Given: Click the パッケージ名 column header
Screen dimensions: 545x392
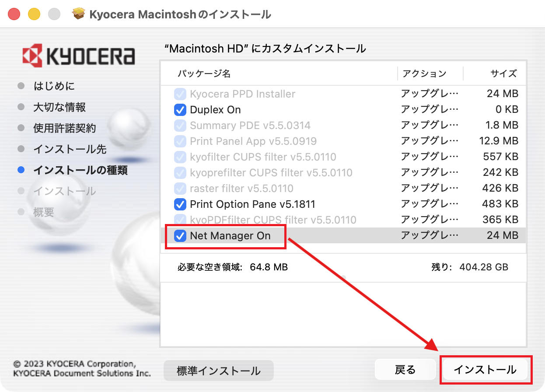Looking at the screenshot, I should coord(204,73).
